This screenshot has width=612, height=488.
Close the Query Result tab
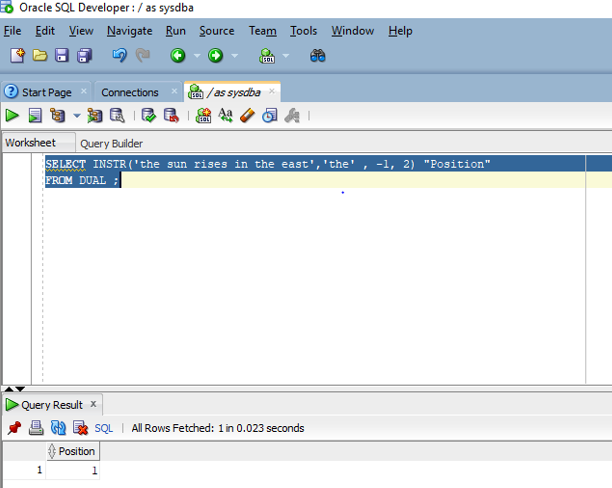click(x=93, y=404)
